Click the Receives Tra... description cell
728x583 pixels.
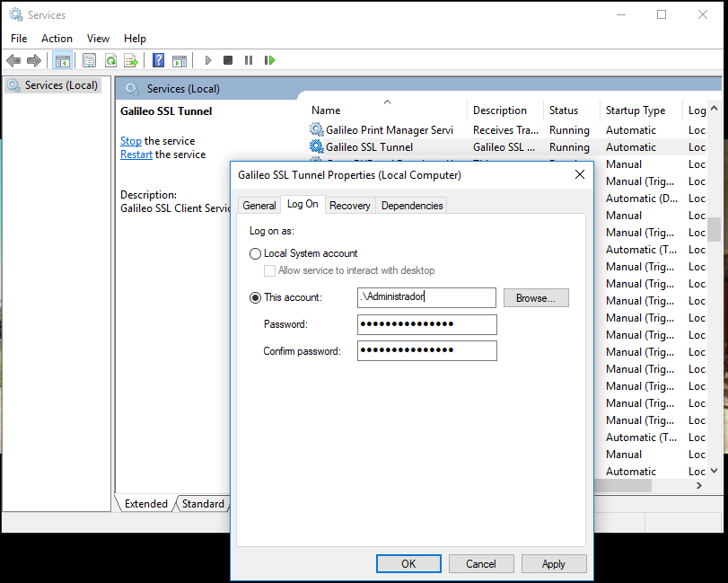point(505,130)
